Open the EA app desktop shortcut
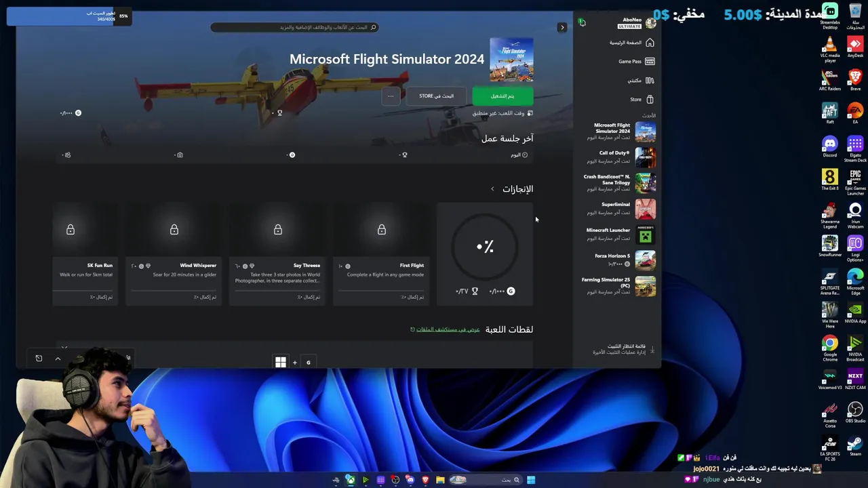Screen dimensions: 868x488 [855, 113]
